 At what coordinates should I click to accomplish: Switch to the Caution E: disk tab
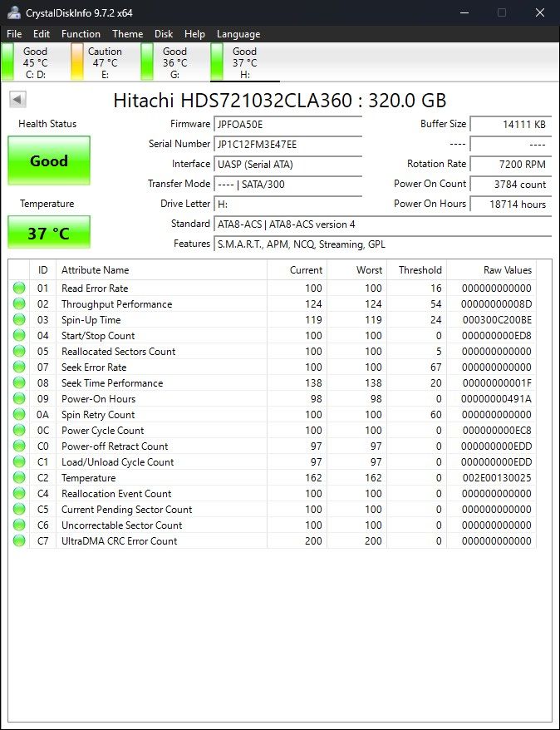(x=106, y=62)
